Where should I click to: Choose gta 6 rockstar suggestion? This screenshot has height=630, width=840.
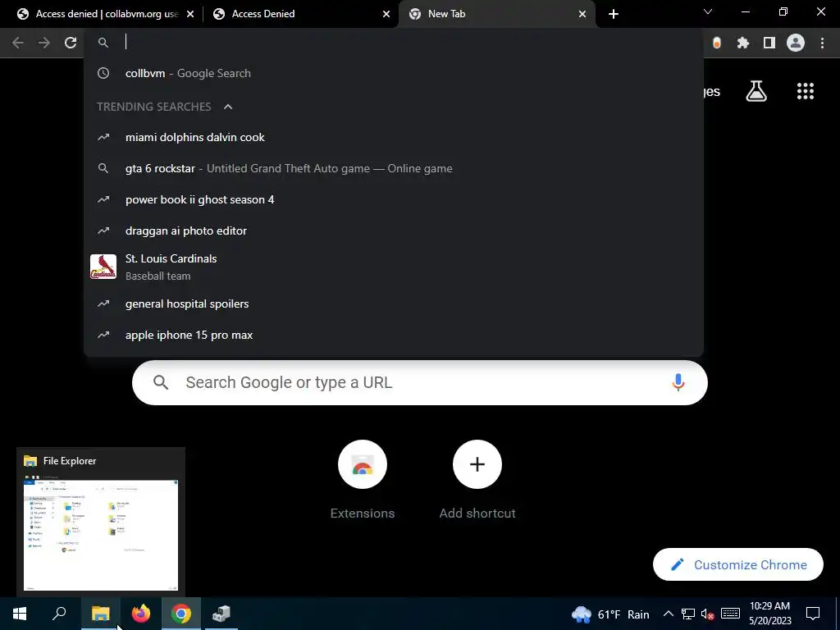pos(393,169)
